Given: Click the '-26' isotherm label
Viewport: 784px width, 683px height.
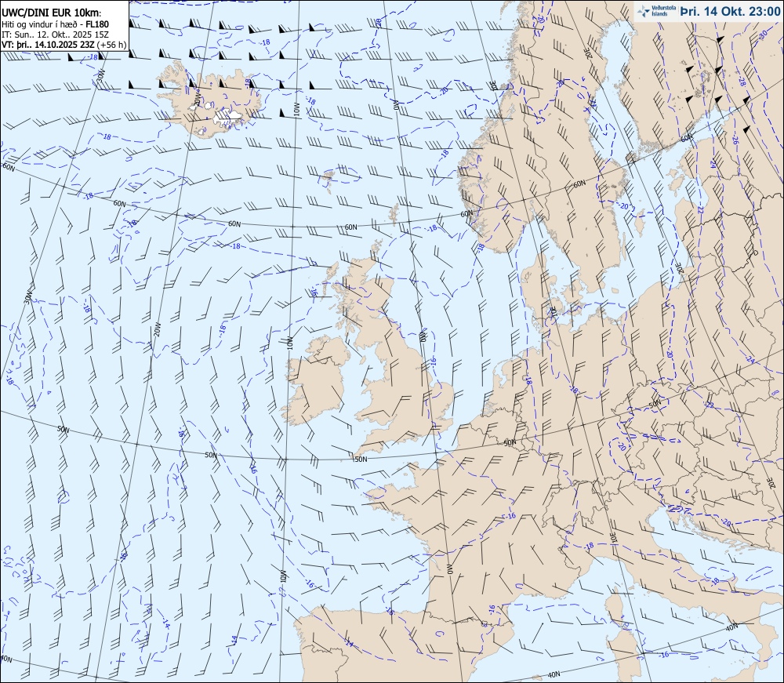Looking at the screenshot, I should click(x=735, y=140).
